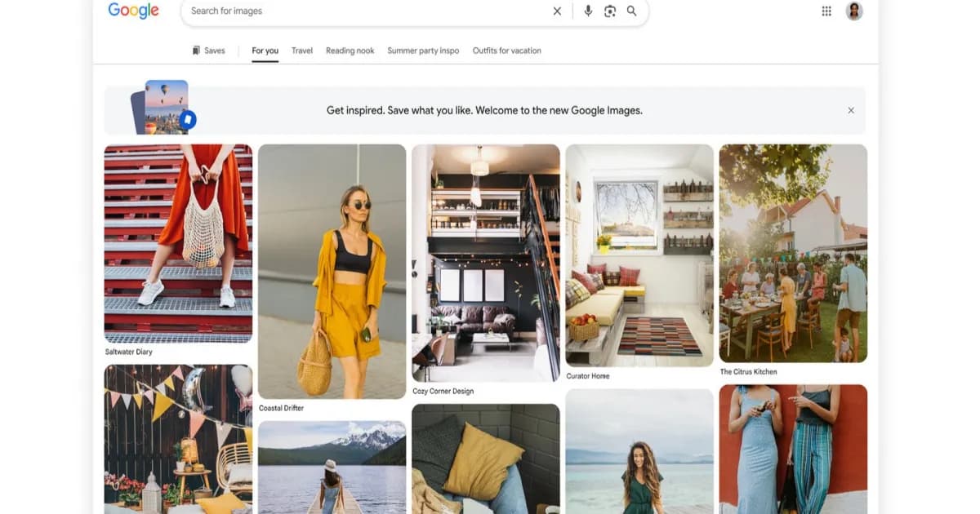980x514 pixels.
Task: Open the Curator Home living room image
Action: click(x=639, y=255)
